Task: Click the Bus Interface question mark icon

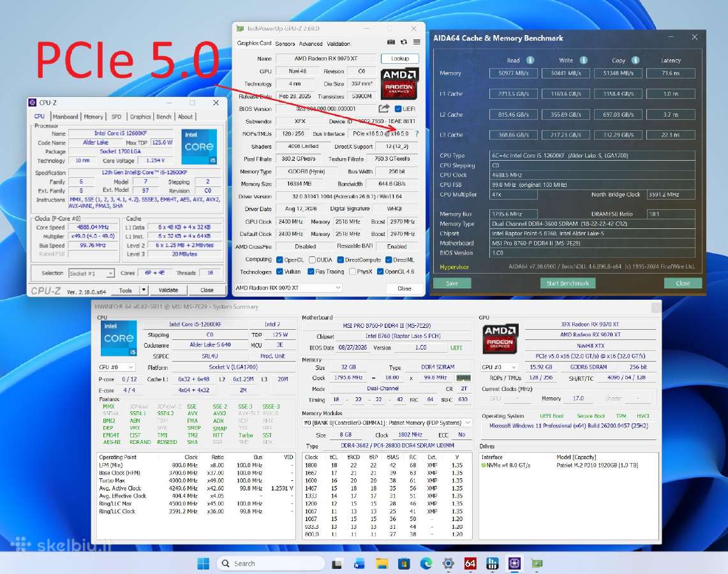Action: coord(417,134)
